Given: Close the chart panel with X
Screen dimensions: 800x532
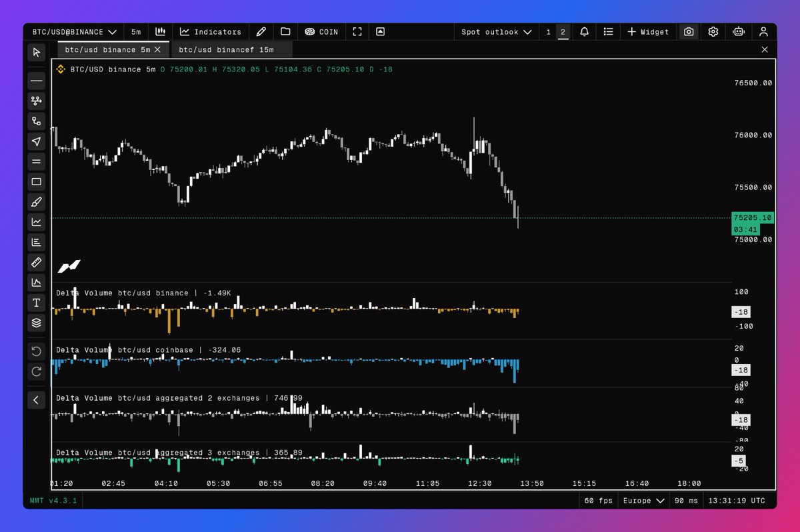Looking at the screenshot, I should (765, 49).
